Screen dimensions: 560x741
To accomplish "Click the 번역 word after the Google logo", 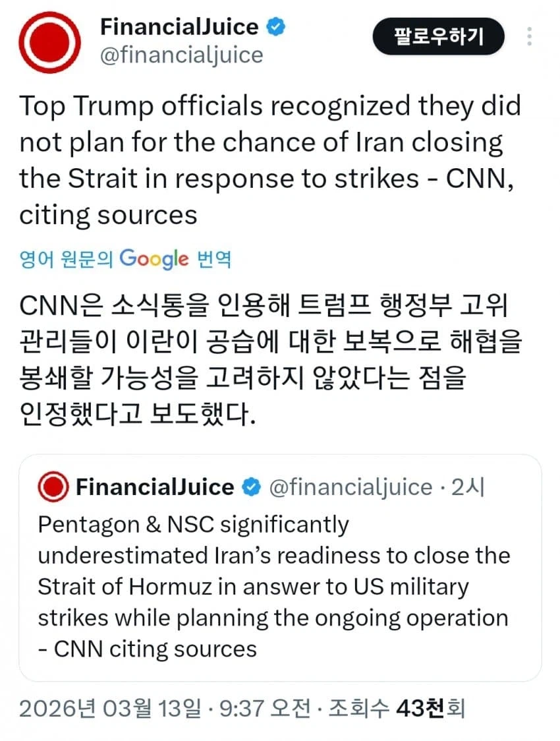I will (214, 259).
